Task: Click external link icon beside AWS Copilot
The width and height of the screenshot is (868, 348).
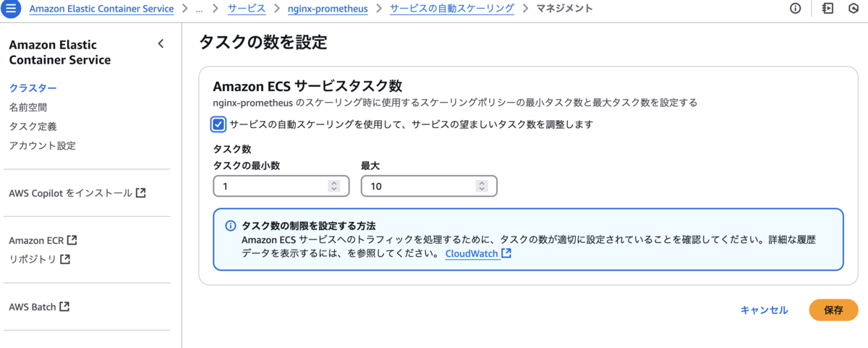Action: (141, 193)
